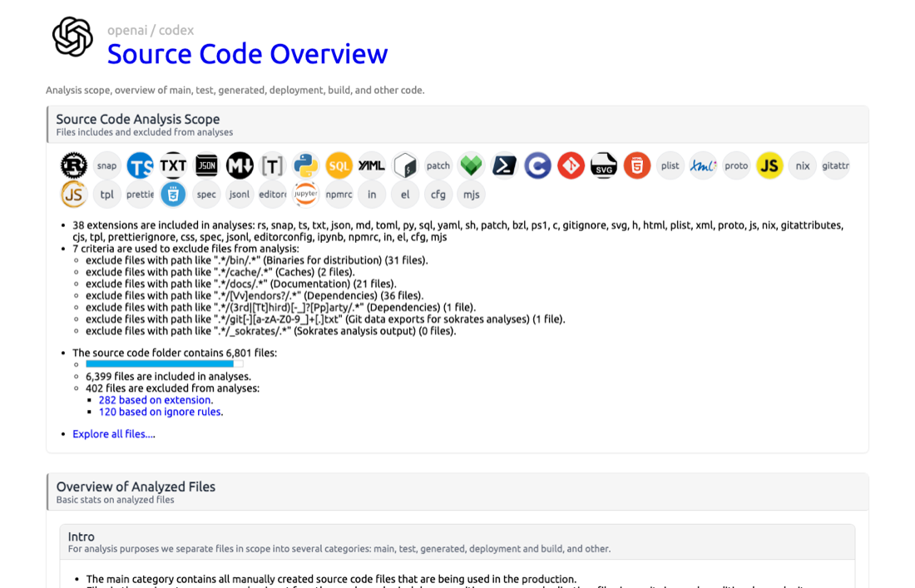Click the green Bazel heart icon
The width and height of the screenshot is (915, 588).
[472, 166]
